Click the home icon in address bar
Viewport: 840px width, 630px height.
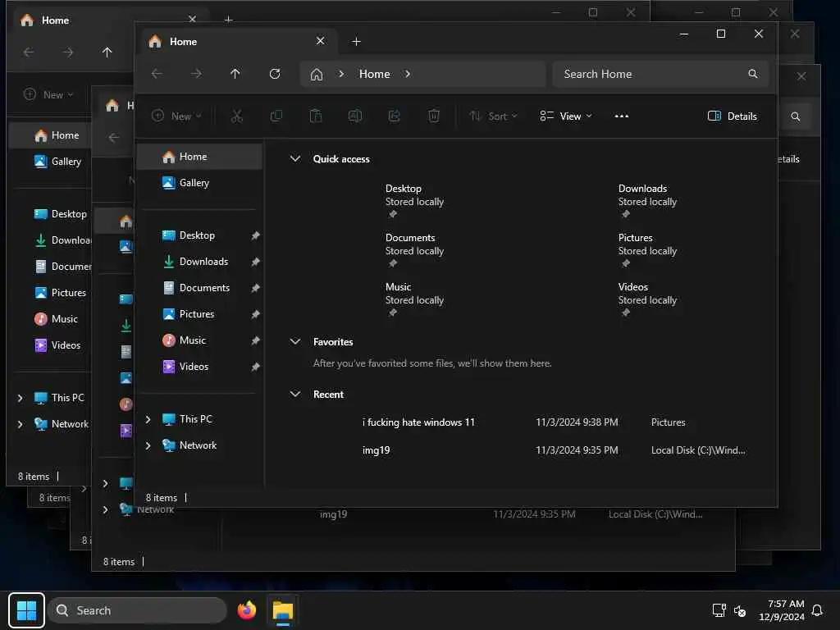(317, 74)
